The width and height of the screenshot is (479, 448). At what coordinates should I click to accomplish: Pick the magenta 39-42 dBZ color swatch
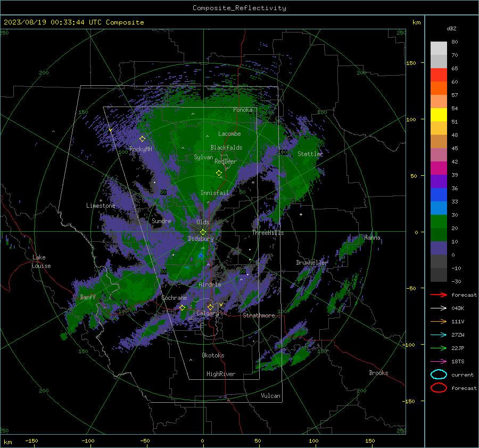point(439,168)
